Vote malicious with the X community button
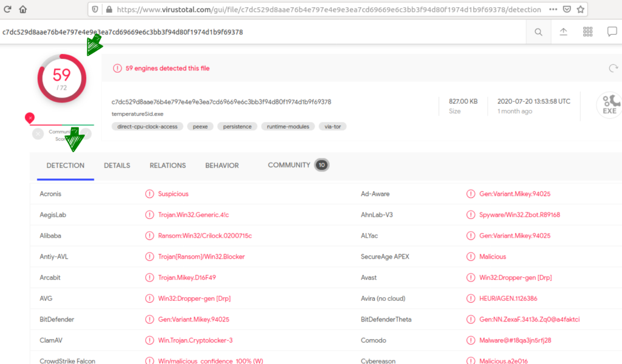The height and width of the screenshot is (364, 622). pyautogui.click(x=38, y=133)
